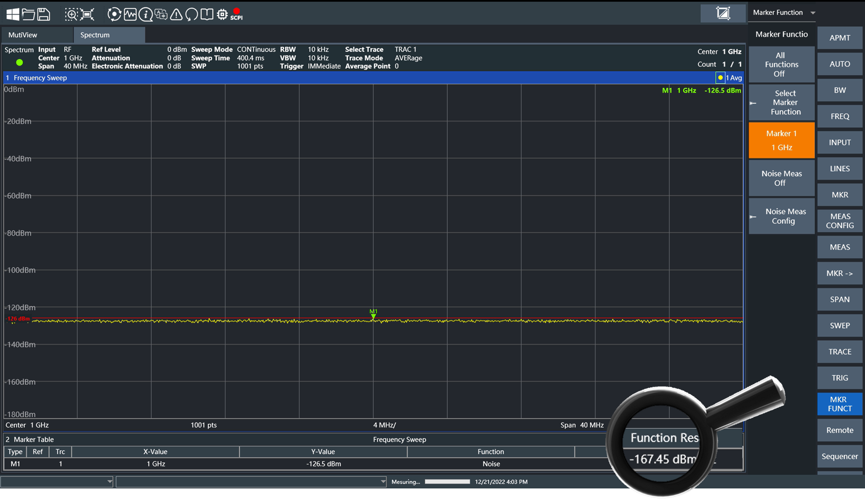Switch to the Spectrum tab

pos(109,35)
